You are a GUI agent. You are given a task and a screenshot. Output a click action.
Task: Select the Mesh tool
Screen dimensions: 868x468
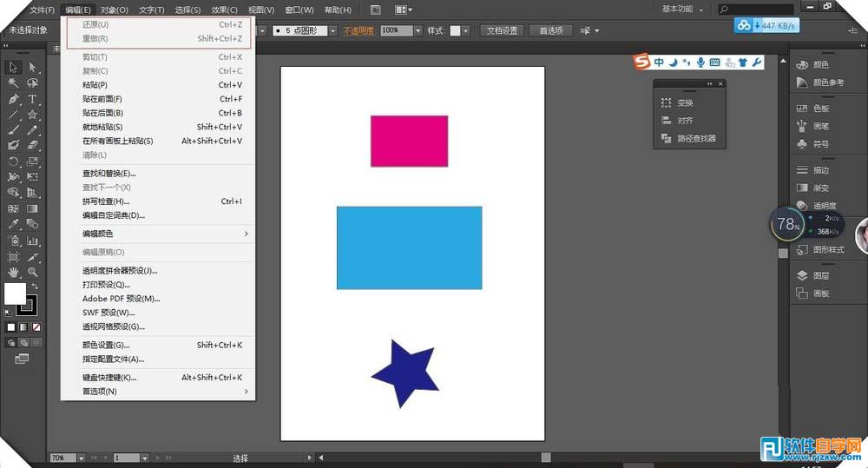tap(13, 208)
